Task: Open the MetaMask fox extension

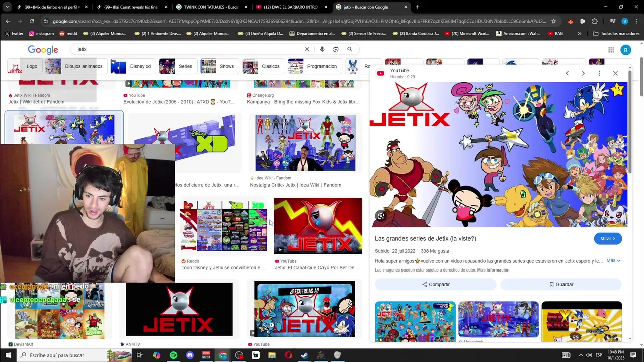Action: (x=570, y=21)
